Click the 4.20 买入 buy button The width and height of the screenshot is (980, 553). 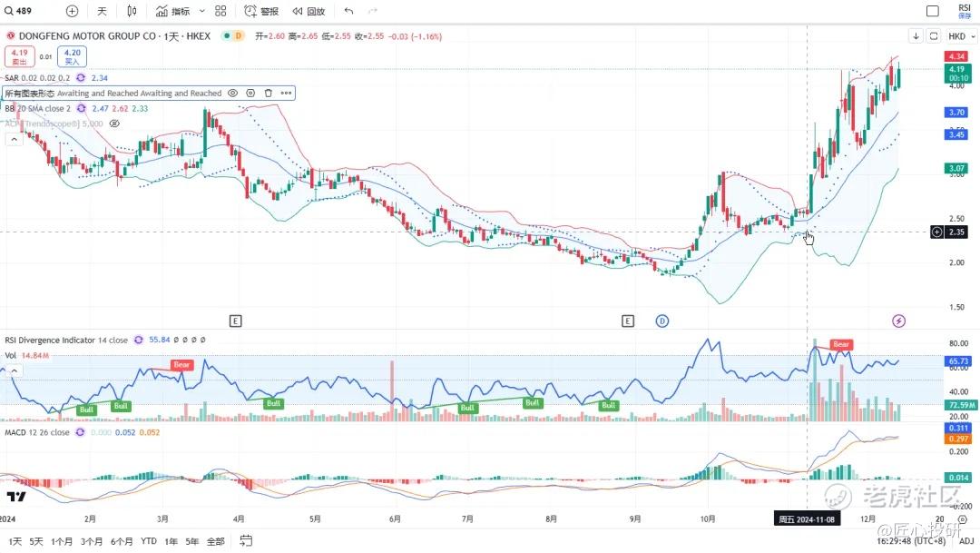72,57
